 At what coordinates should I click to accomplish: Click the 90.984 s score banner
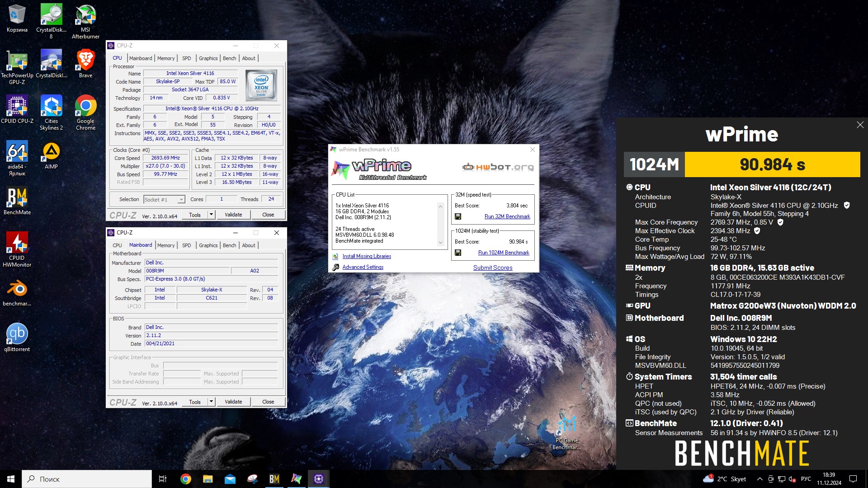pos(772,164)
